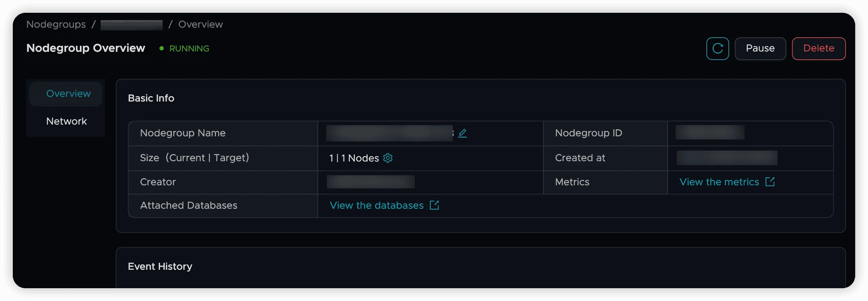Image resolution: width=868 pixels, height=301 pixels.
Task: Go to Nodegroups in the breadcrumb
Action: (x=56, y=24)
